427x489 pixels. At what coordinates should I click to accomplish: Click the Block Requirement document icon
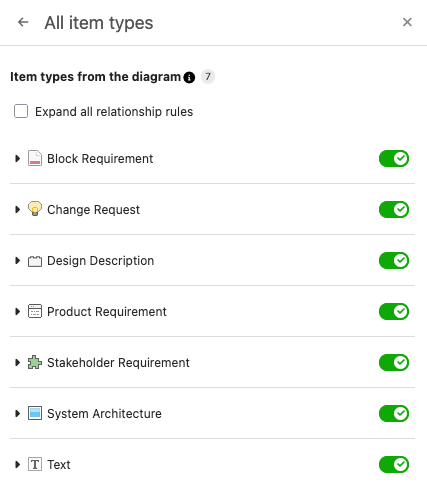[x=35, y=158]
